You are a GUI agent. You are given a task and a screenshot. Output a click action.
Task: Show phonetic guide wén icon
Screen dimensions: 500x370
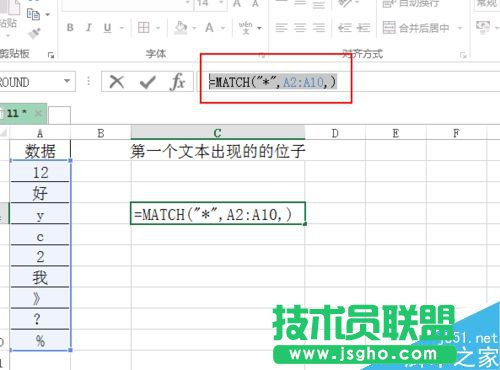point(246,28)
